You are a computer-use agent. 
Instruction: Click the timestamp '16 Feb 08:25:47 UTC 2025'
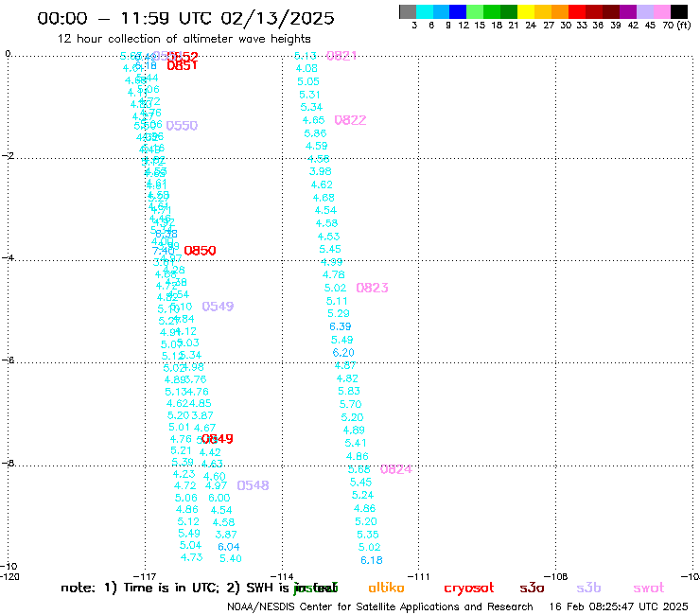pos(619,606)
